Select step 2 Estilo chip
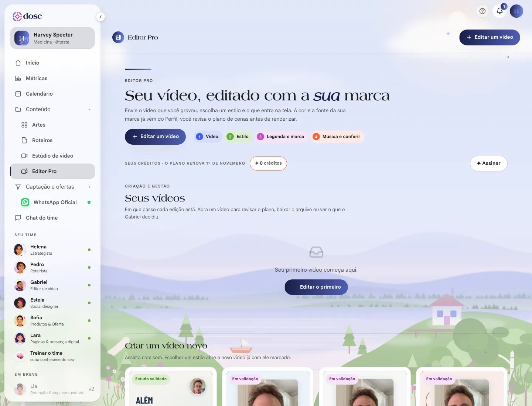The width and height of the screenshot is (532, 406). 238,137
